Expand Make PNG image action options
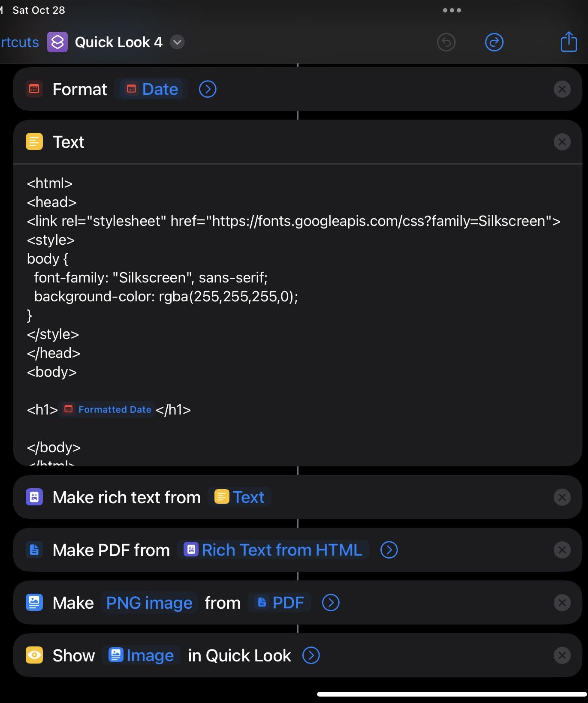 (x=331, y=603)
